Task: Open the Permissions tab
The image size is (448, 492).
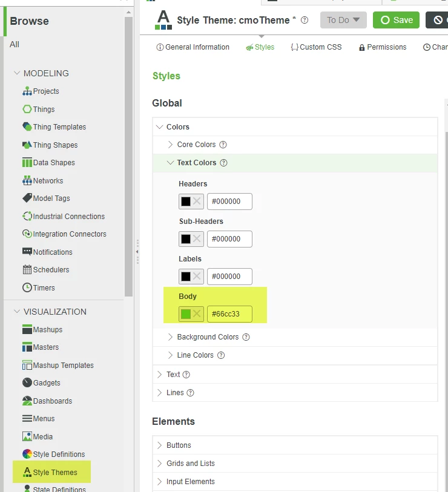Action: pos(383,47)
